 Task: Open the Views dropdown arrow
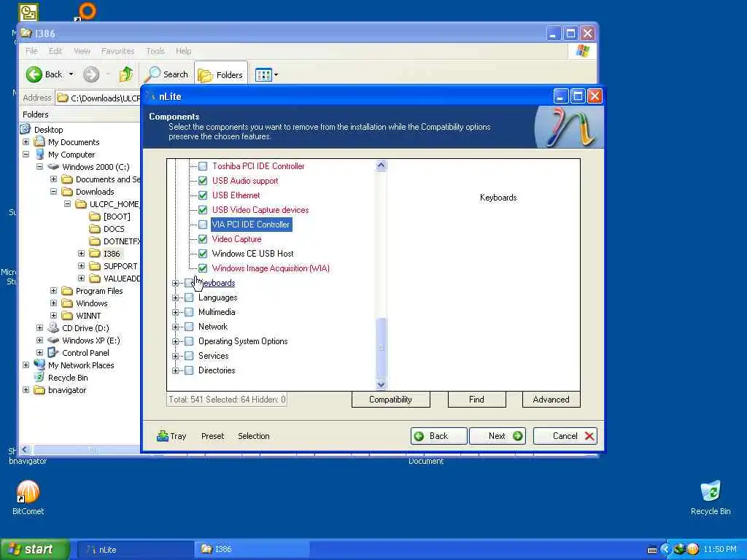[276, 75]
